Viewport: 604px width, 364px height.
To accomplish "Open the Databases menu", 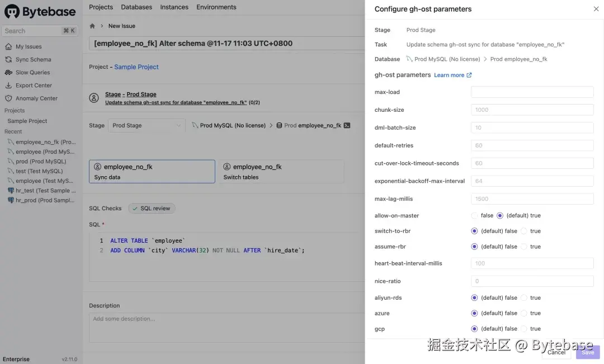I will [136, 7].
